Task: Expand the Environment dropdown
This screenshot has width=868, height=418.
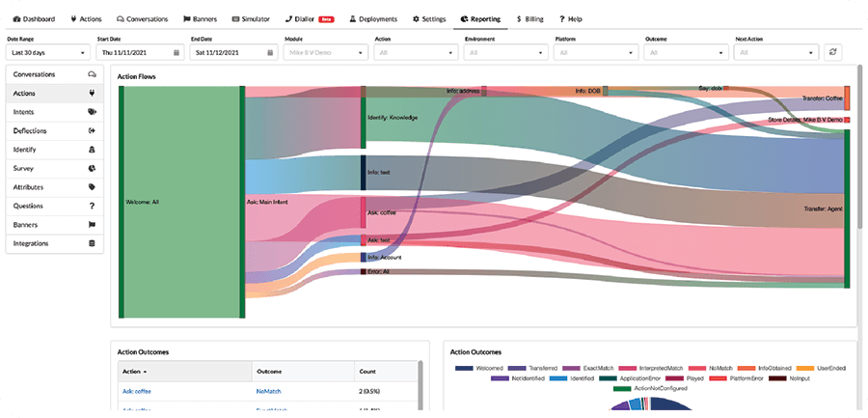Action: point(506,53)
